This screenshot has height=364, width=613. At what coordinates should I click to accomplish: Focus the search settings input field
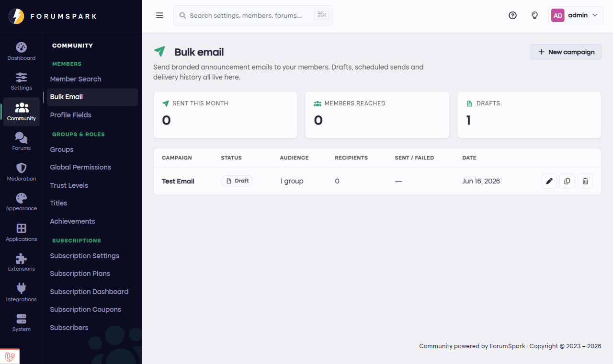(253, 15)
